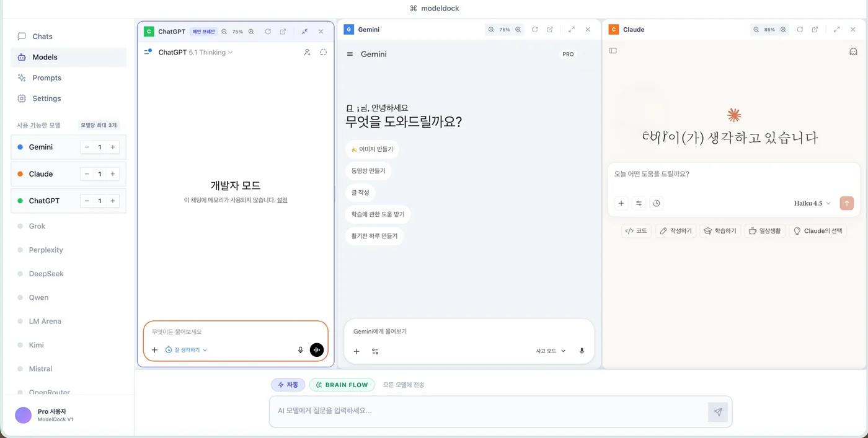Enable the LM Arena model

pos(68,321)
